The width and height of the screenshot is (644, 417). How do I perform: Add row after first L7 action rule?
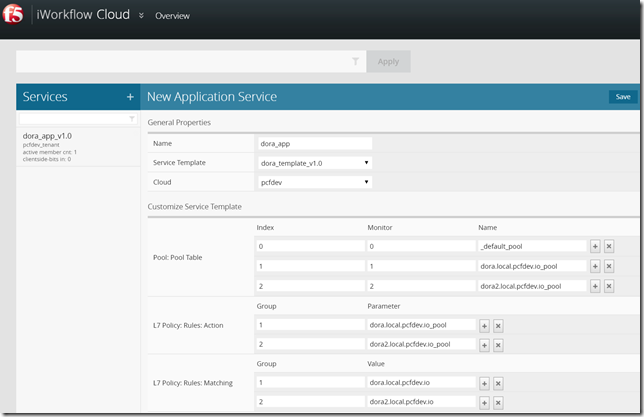[484, 325]
